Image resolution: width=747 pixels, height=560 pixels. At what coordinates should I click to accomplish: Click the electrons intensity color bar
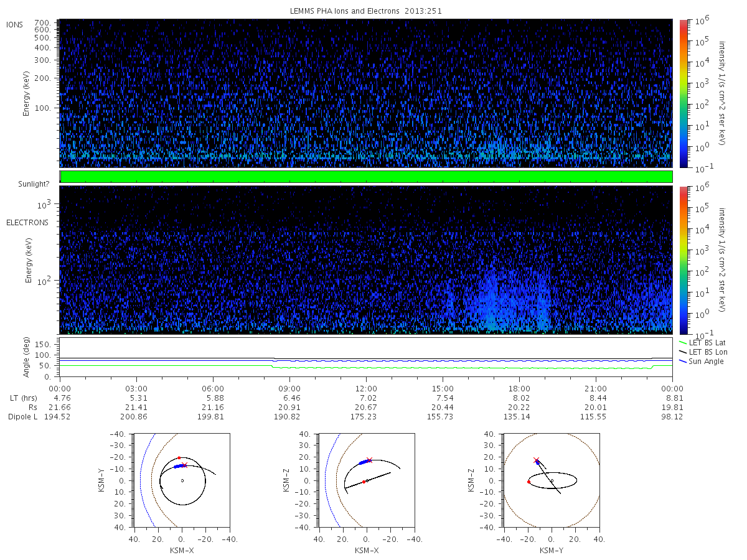point(683,259)
